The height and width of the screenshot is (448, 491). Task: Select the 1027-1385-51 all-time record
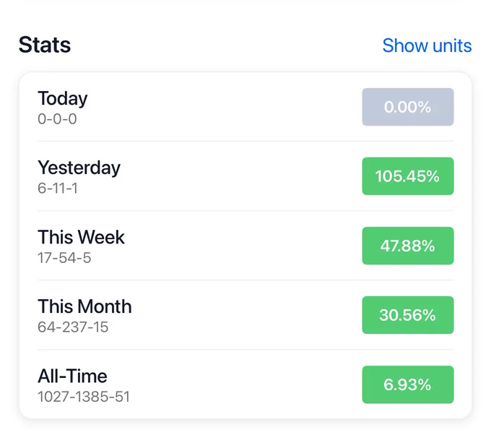84,397
